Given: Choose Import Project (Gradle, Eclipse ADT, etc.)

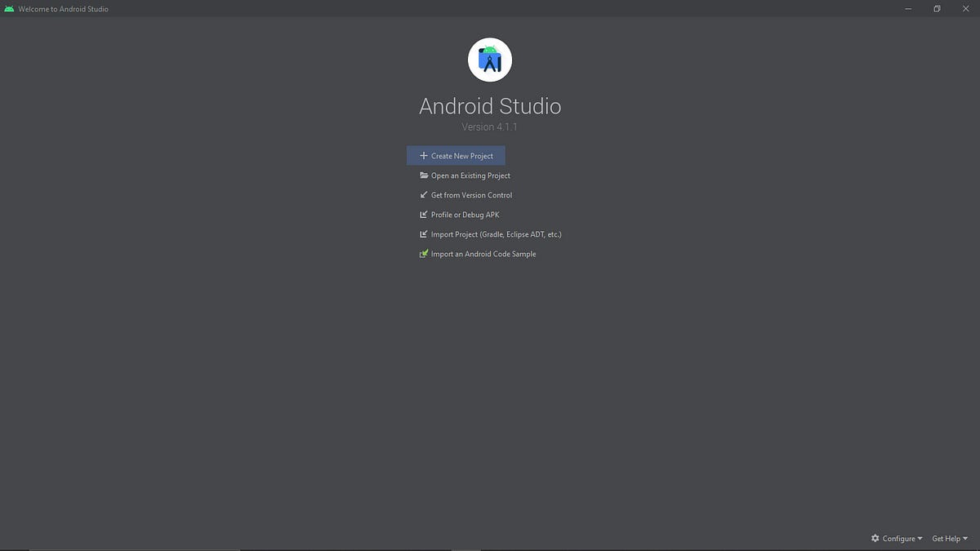Looking at the screenshot, I should [496, 233].
